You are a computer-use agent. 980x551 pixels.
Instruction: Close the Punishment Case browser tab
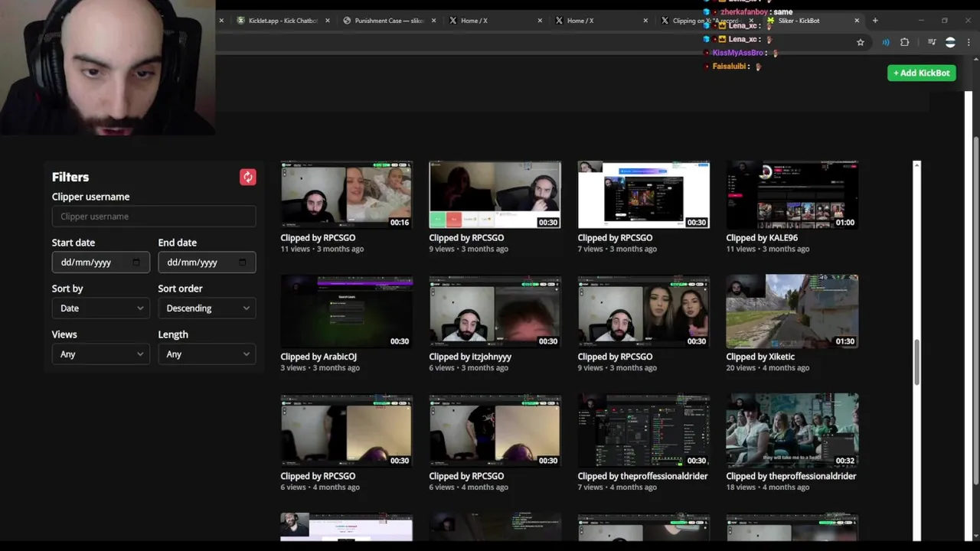click(433, 21)
